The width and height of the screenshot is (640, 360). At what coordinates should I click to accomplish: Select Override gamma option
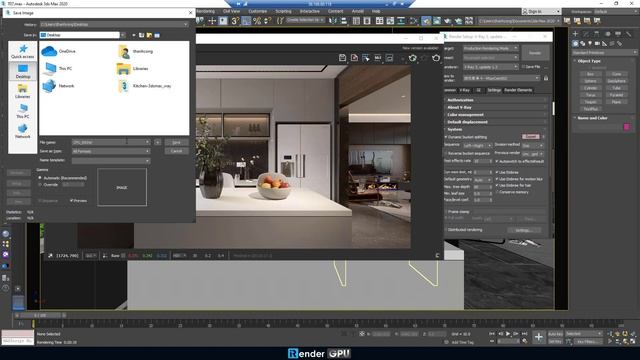tap(48, 184)
